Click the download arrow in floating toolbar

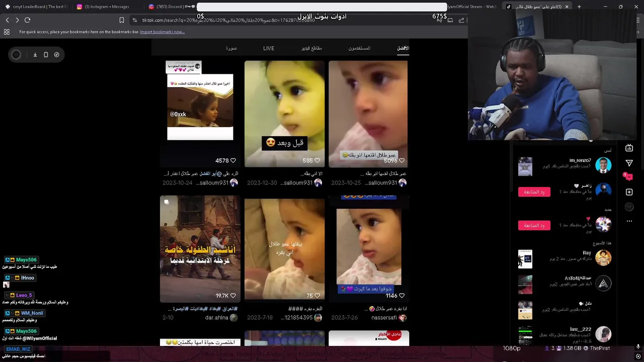click(35, 55)
